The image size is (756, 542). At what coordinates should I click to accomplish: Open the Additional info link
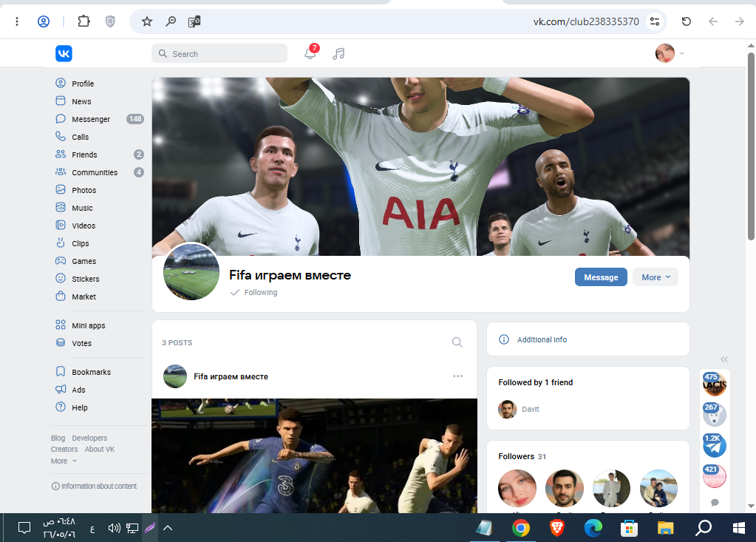click(x=542, y=339)
